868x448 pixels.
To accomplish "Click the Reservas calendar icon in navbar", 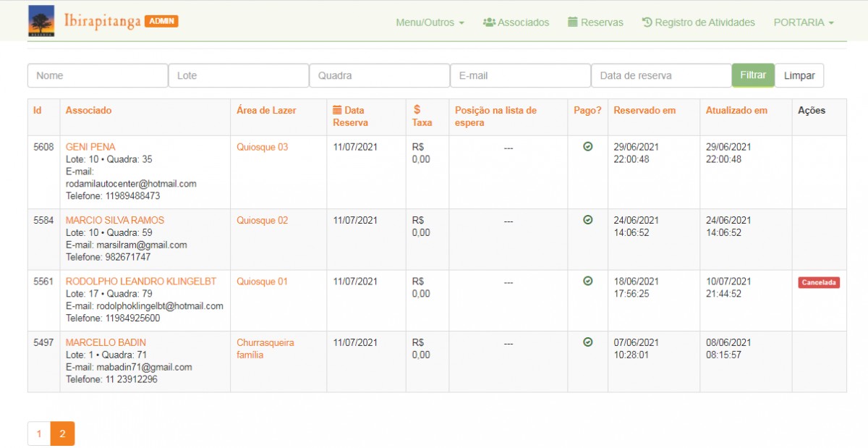I will [x=573, y=22].
